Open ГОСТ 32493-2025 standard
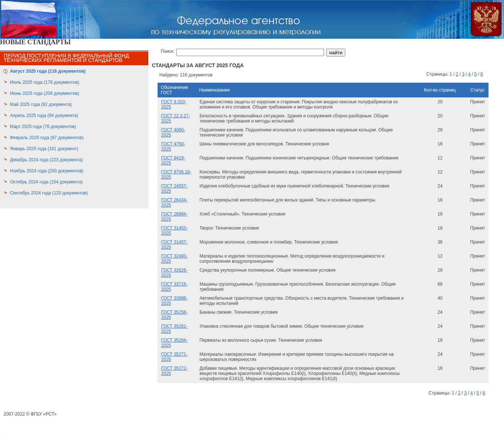Viewport: 504px width, 441px height. [174, 259]
